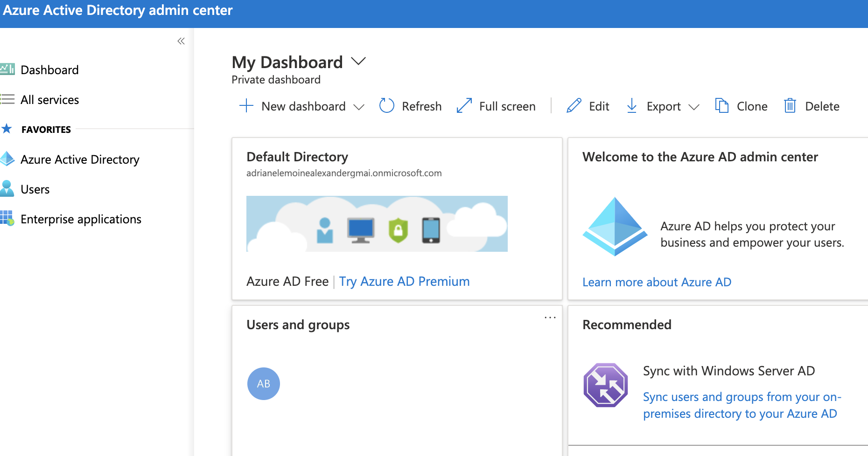Click the Recommended tile heading
This screenshot has height=456, width=868.
(x=627, y=325)
